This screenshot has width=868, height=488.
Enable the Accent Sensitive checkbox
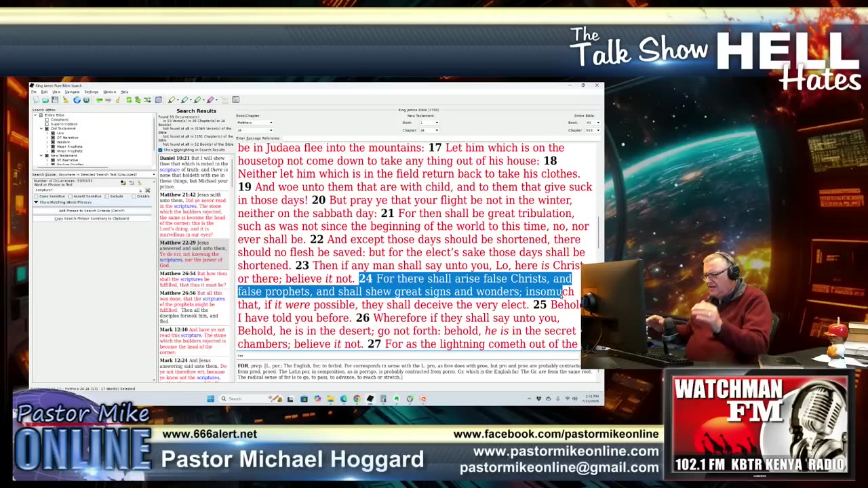pos(70,197)
